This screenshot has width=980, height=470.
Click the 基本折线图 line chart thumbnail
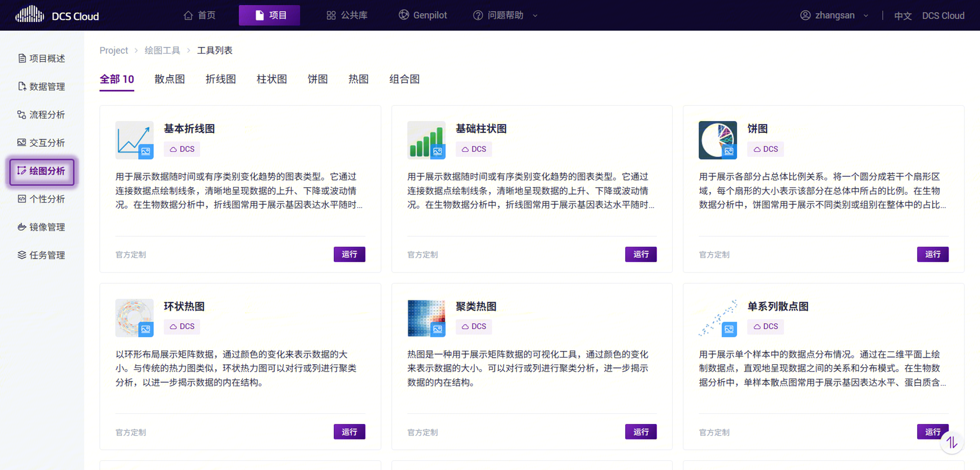pyautogui.click(x=134, y=140)
